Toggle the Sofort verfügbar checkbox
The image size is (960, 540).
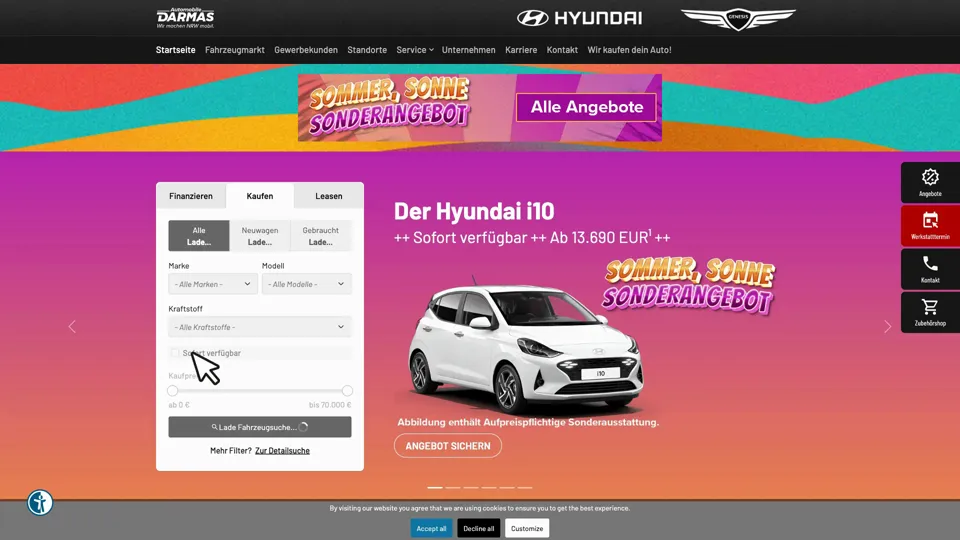click(175, 353)
